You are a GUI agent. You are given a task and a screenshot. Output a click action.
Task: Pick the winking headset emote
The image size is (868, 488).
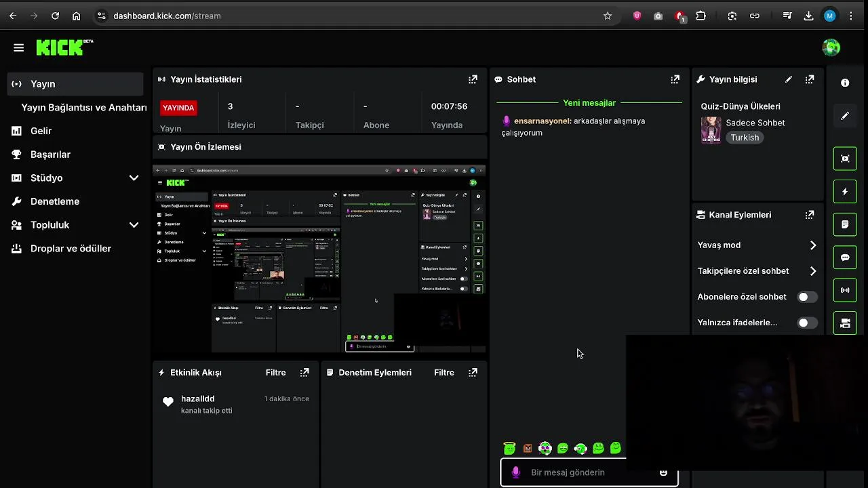tap(580, 448)
